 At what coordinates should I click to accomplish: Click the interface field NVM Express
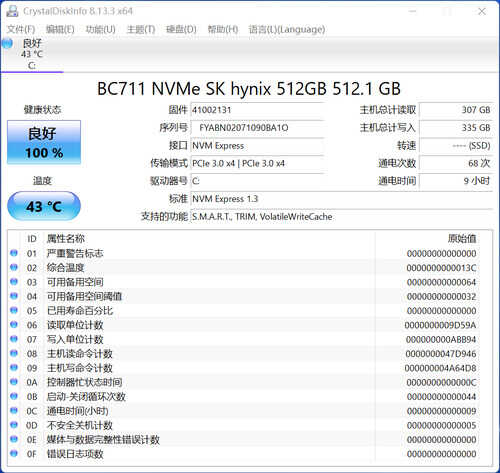click(x=257, y=146)
